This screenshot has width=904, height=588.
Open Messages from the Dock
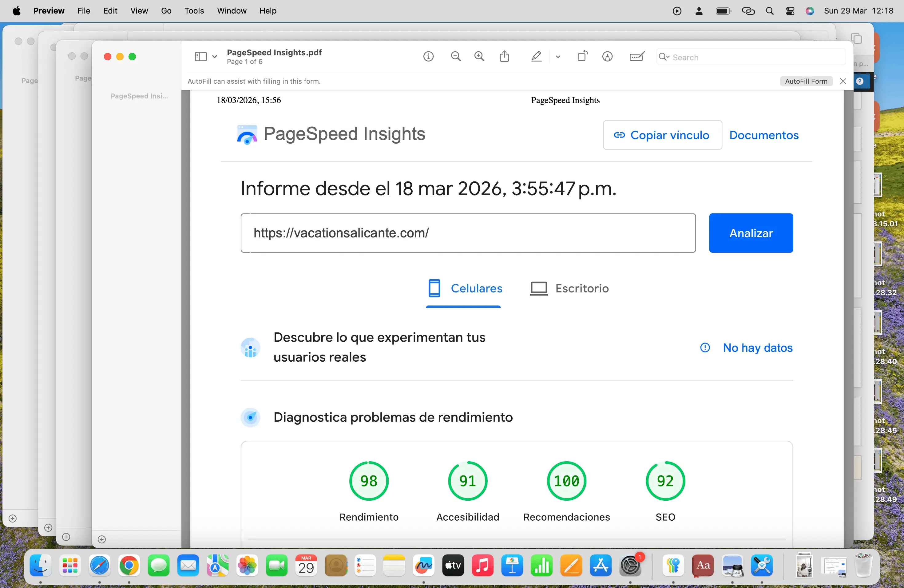[x=158, y=566]
